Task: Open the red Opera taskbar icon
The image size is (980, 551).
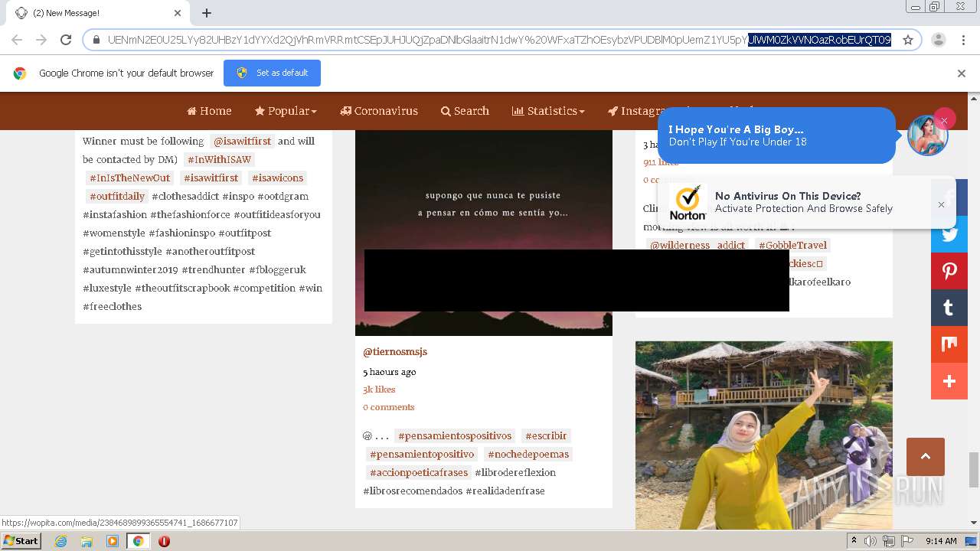Action: pyautogui.click(x=164, y=541)
